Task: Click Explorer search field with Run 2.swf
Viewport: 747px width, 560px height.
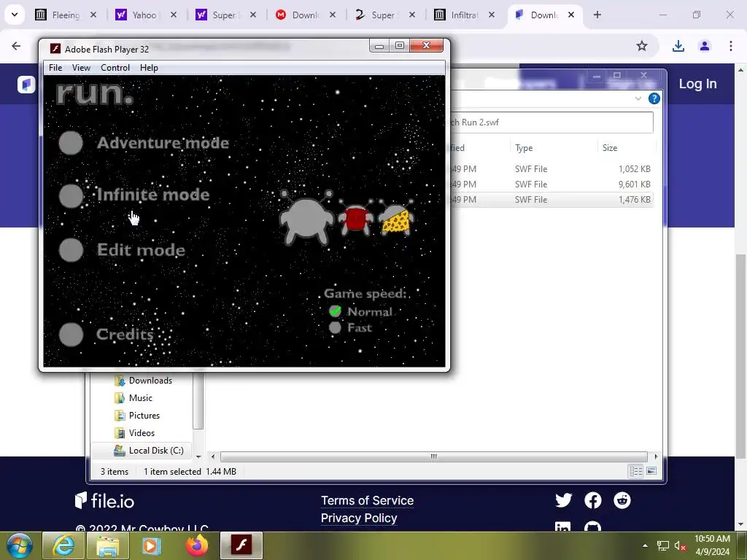Action: point(550,122)
